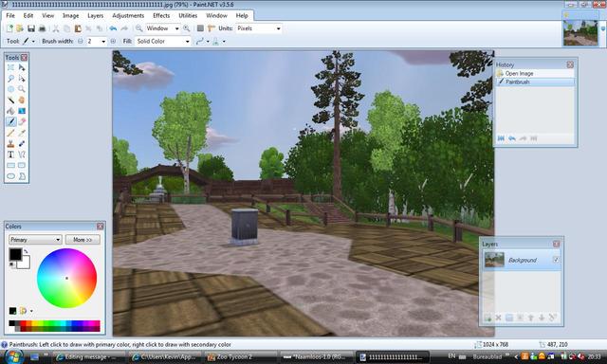Select the Paintbrush tool in Tools panel
The height and width of the screenshot is (364, 607).
10,122
